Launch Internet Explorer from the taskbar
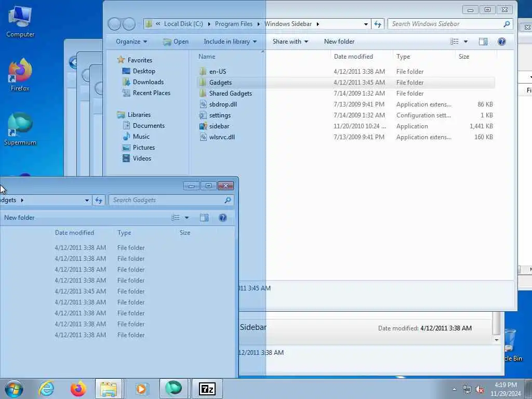This screenshot has height=399, width=532. click(46, 389)
